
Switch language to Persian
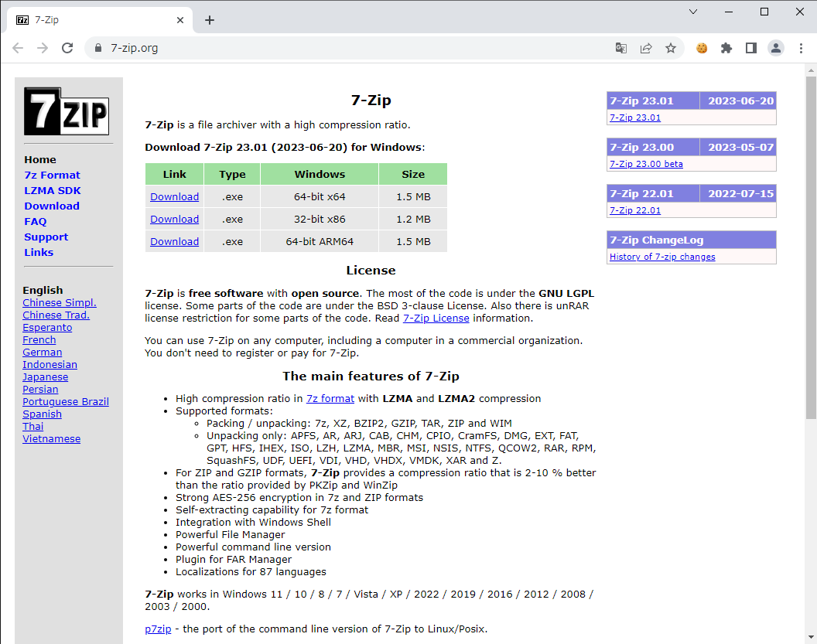(40, 390)
